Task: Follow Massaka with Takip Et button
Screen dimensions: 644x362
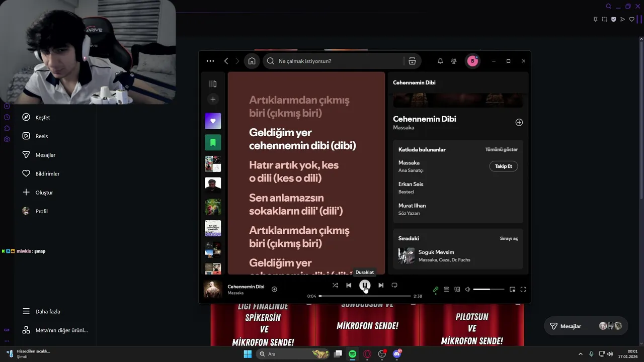Action: coord(503,166)
